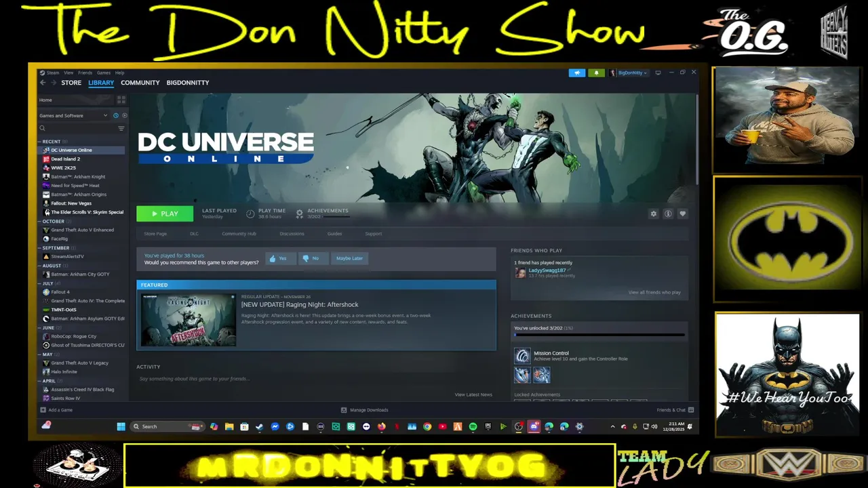Viewport: 868px width, 488px height.
Task: Select WWE 2K25 in library
Action: 63,167
